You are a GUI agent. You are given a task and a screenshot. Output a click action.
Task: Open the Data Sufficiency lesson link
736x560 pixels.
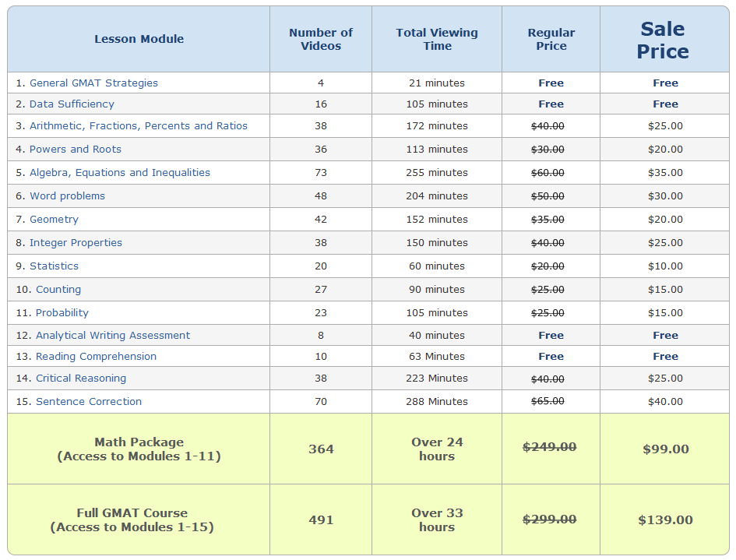[x=72, y=104]
